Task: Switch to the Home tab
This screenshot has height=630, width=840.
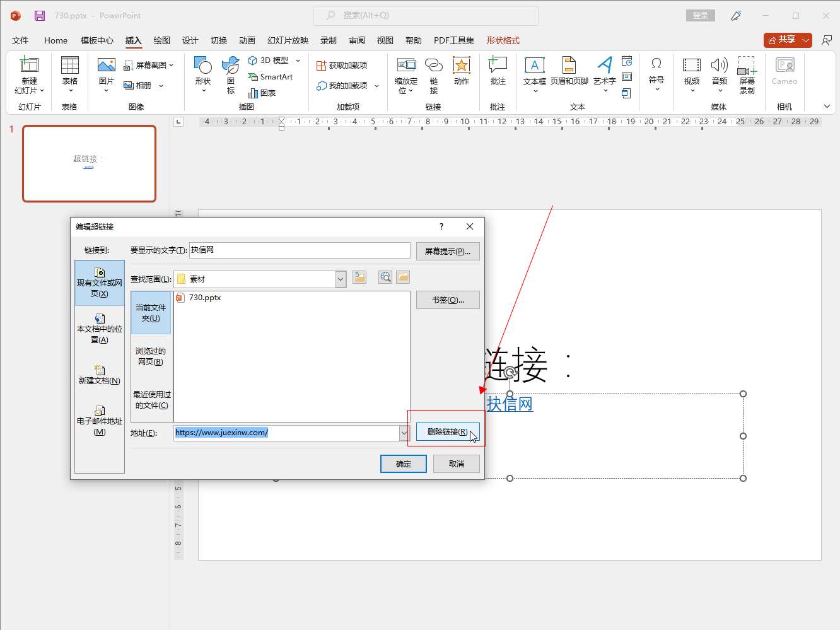Action: click(55, 40)
